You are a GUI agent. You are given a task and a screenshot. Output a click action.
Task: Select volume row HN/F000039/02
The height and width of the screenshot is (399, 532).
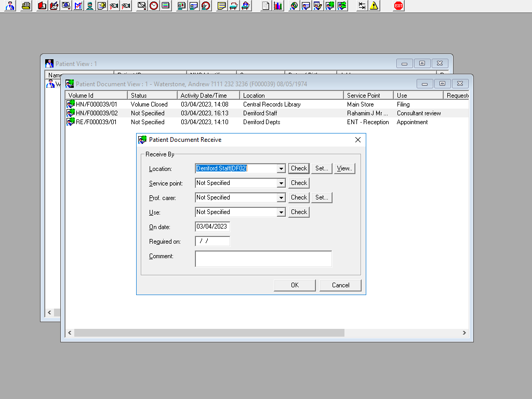point(267,113)
